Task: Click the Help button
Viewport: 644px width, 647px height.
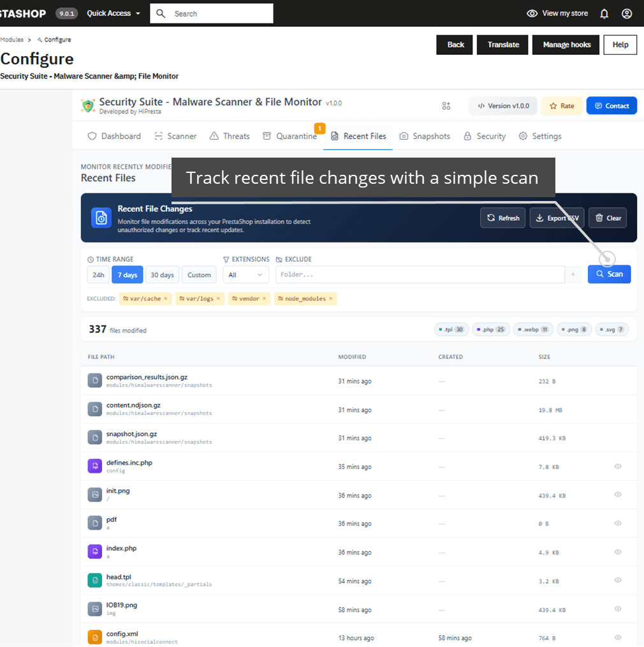Action: point(620,45)
